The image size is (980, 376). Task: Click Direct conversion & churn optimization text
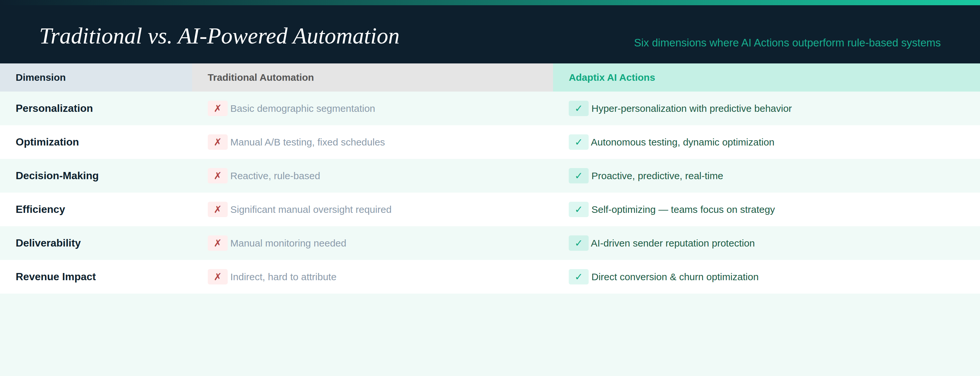click(675, 277)
